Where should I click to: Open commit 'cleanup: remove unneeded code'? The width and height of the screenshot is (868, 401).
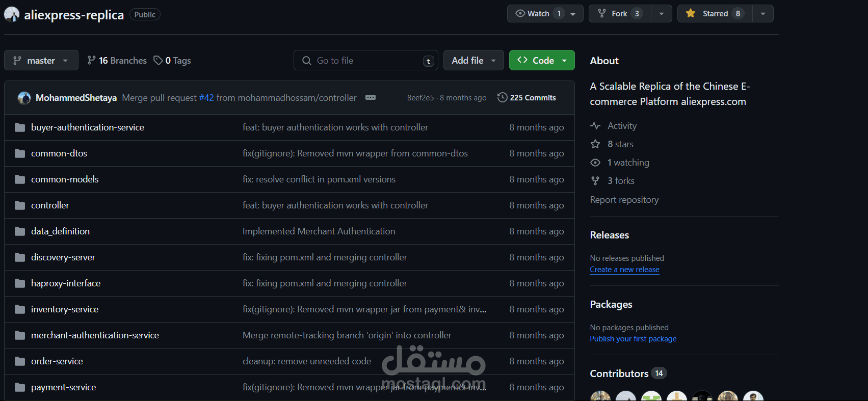307,361
